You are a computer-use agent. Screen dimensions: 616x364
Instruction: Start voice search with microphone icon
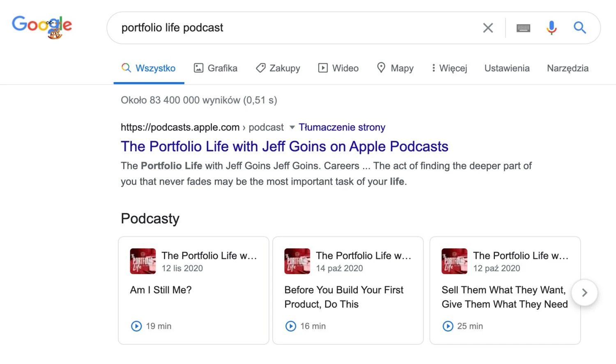552,27
